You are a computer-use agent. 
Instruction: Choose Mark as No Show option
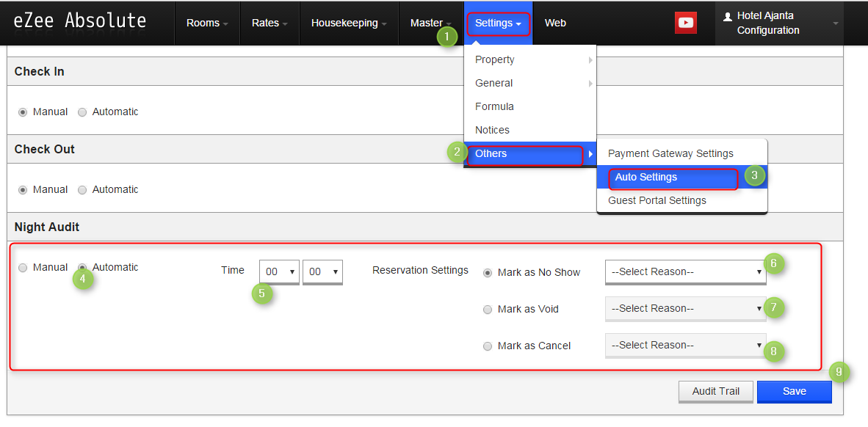click(488, 273)
